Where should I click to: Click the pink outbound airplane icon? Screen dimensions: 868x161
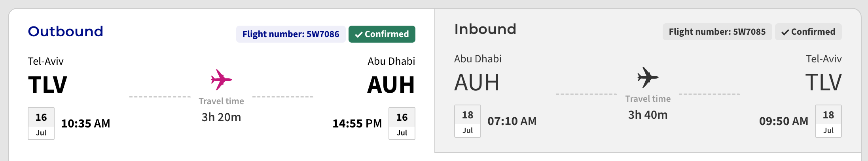[x=221, y=79]
